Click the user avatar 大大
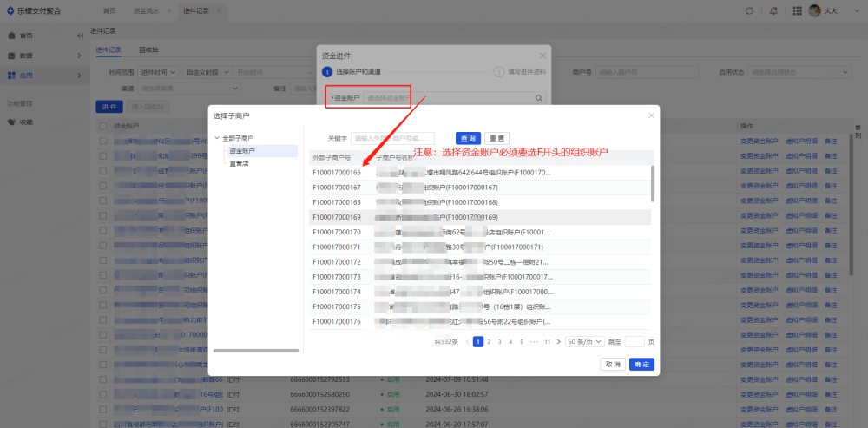 coord(815,10)
